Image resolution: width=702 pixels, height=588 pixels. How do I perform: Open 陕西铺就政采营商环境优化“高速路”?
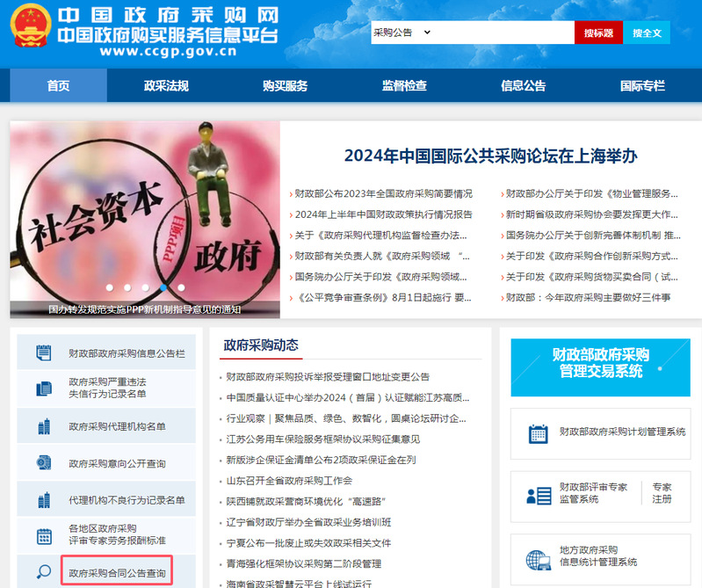[x=306, y=501]
